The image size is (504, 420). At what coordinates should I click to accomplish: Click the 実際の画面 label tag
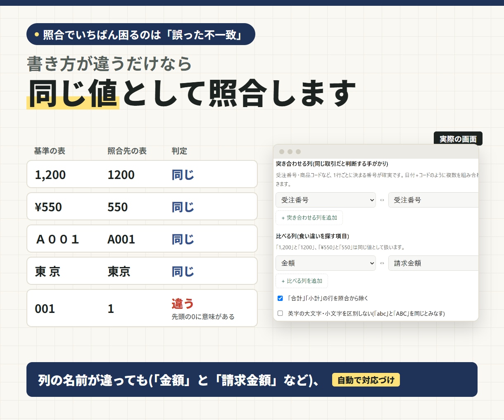458,139
